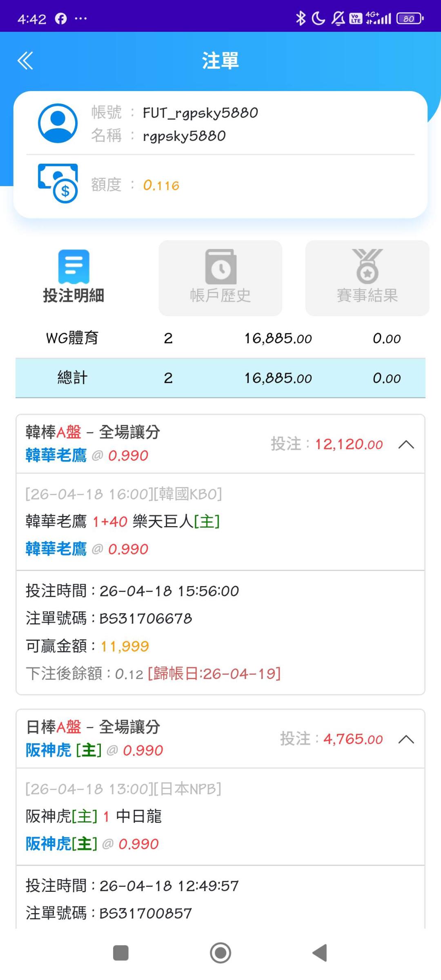Image resolution: width=441 pixels, height=980 pixels.
Task: Switch to the 賽事結果 tab
Action: point(367,295)
